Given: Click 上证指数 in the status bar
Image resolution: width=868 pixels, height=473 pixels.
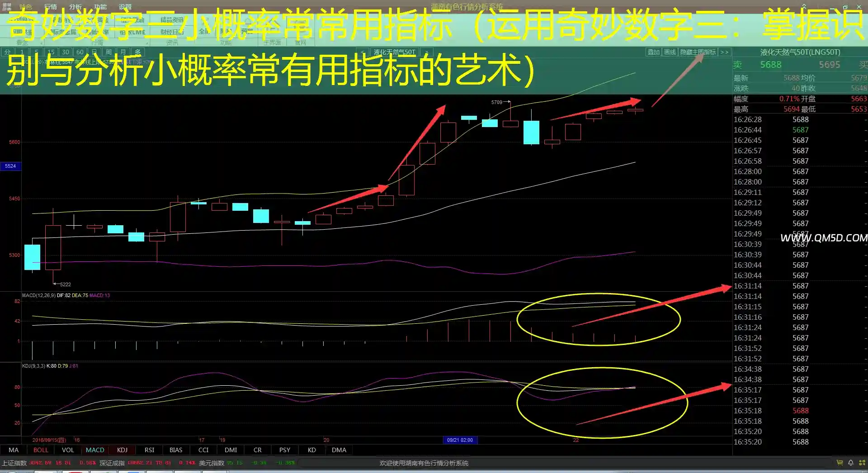Looking at the screenshot, I should point(14,463).
